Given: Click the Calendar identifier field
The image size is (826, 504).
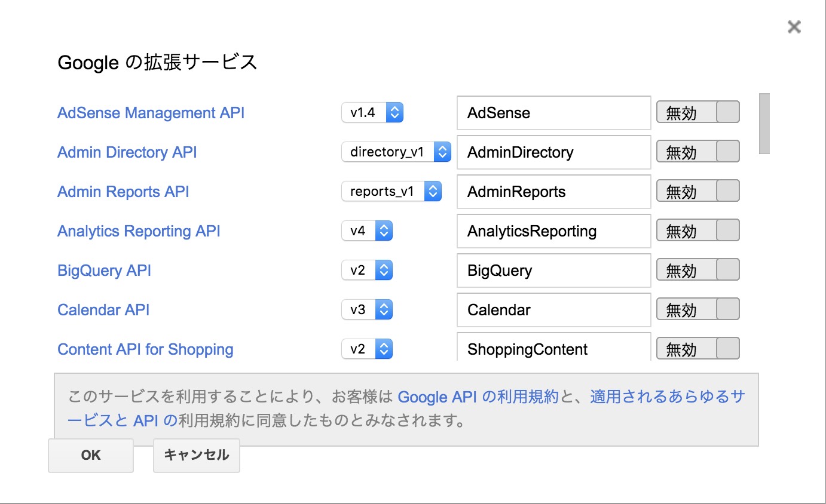Looking at the screenshot, I should [553, 309].
